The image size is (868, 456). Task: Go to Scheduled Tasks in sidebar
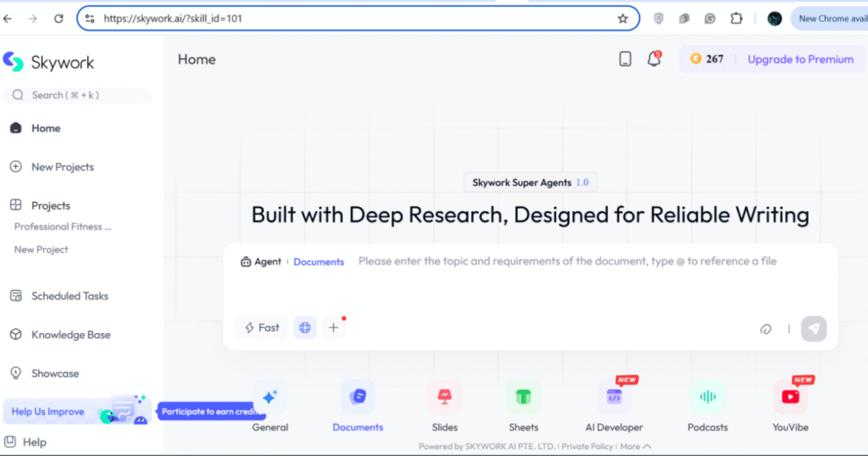(70, 296)
